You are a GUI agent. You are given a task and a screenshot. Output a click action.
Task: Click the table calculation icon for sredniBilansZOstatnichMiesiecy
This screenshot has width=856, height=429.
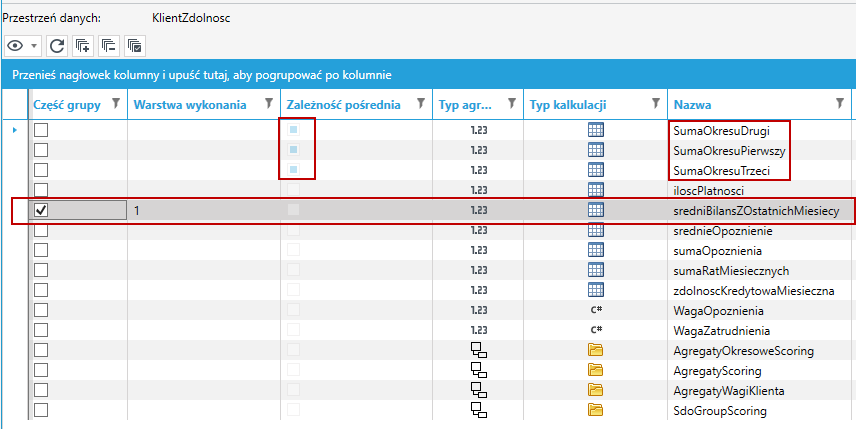[x=596, y=210]
